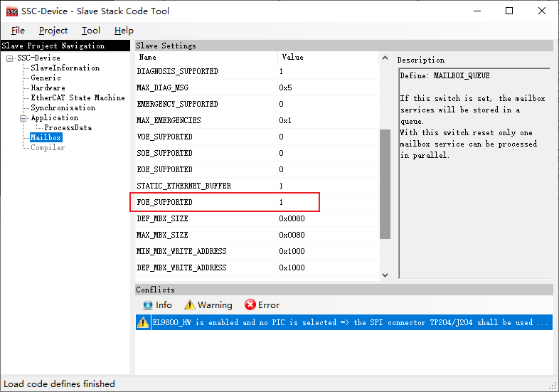Select the SOE_SUPPORTED setting name

pos(164,154)
